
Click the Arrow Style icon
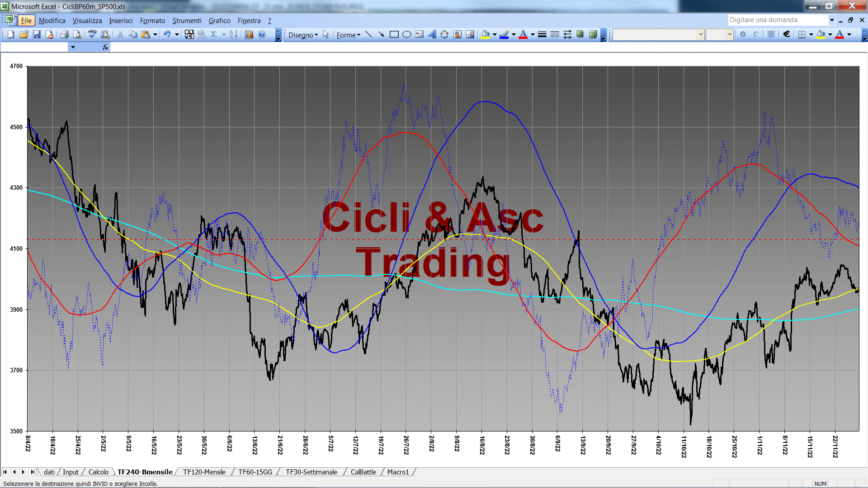[x=567, y=34]
